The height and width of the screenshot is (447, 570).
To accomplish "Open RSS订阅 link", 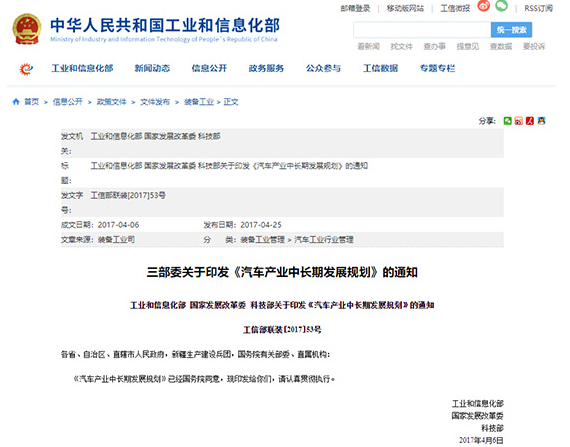I will [538, 8].
